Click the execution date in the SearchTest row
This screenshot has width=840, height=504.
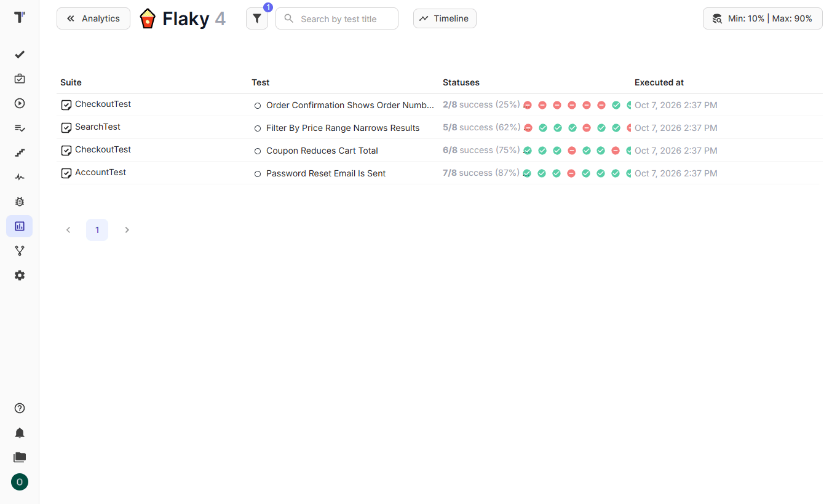click(x=676, y=128)
